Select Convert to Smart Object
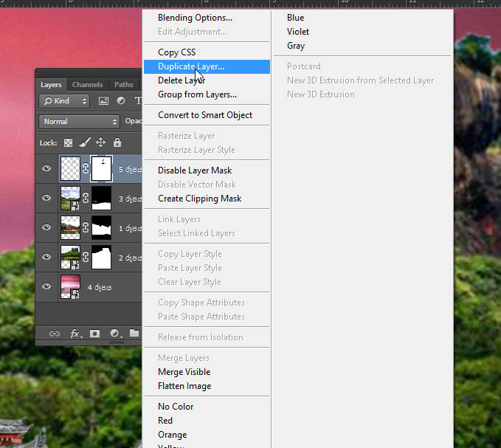Image resolution: width=501 pixels, height=448 pixels. 205,115
